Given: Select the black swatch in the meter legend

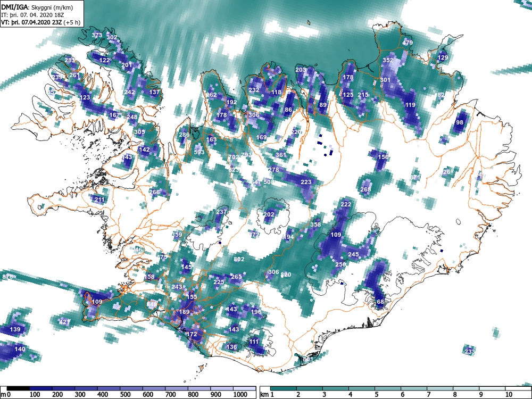Looking at the screenshot, I should [18, 388].
